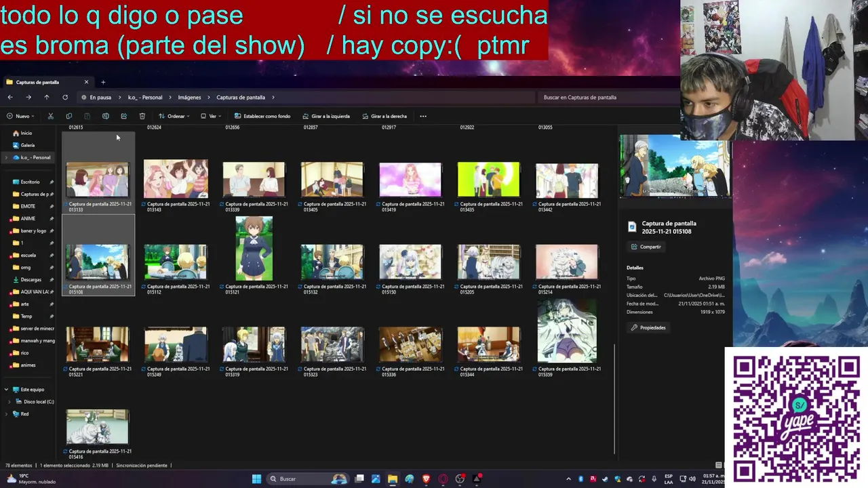Click the En pausa sync status

click(96, 97)
